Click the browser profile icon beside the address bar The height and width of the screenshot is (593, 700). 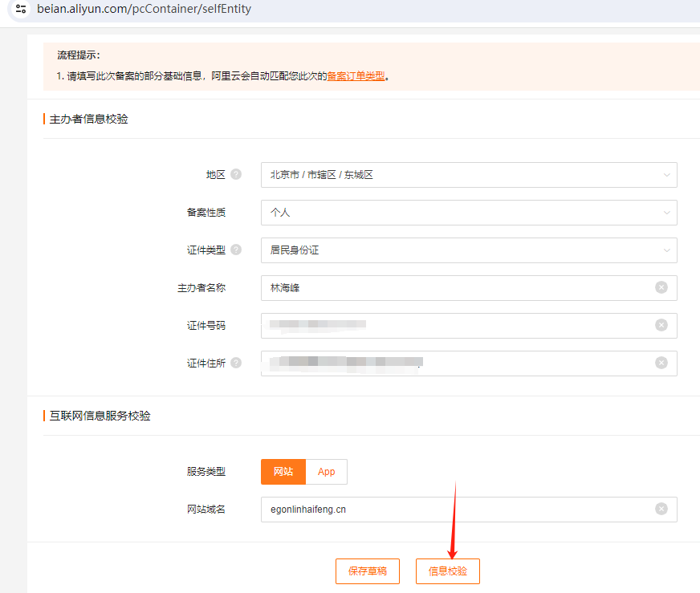click(20, 10)
